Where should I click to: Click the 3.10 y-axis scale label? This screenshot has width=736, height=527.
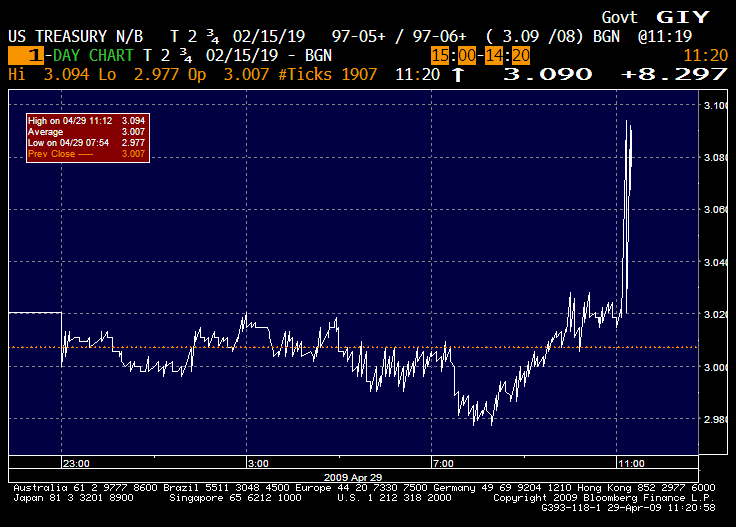[716, 105]
